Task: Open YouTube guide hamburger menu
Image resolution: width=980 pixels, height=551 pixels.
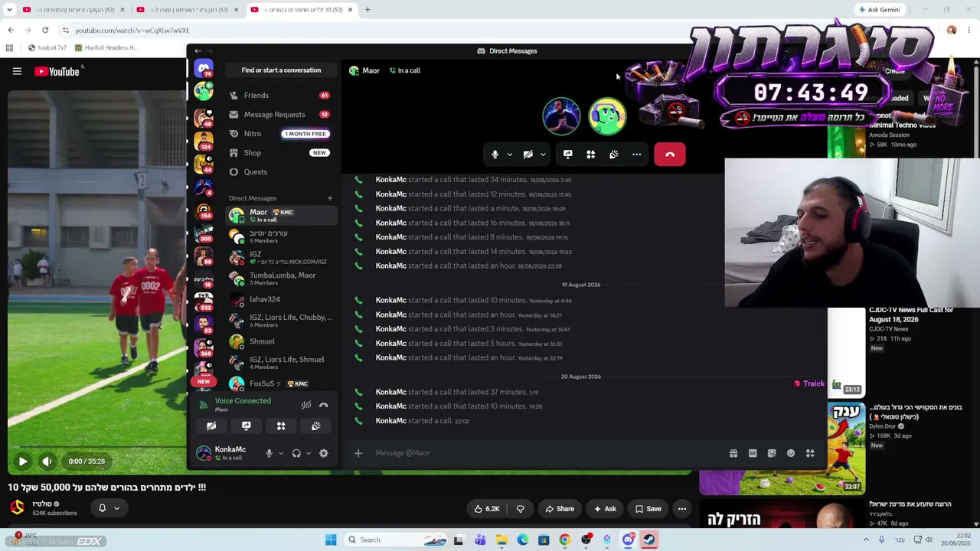Action: pyautogui.click(x=17, y=71)
